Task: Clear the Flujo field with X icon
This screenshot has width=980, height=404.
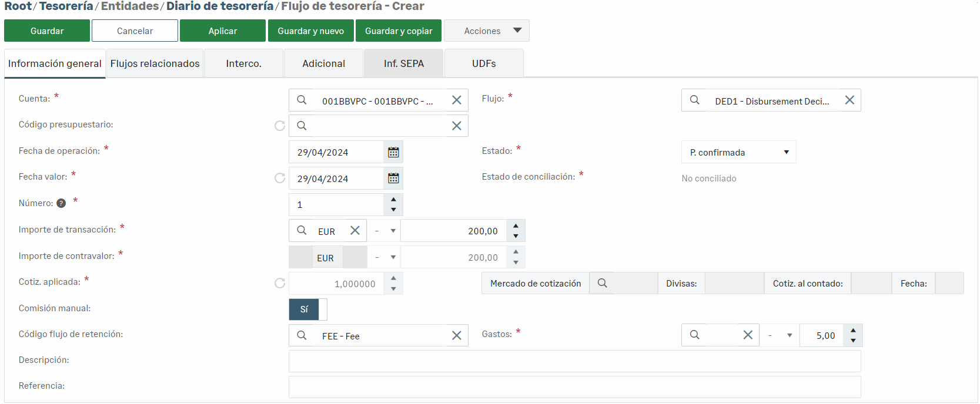Action: pos(849,100)
